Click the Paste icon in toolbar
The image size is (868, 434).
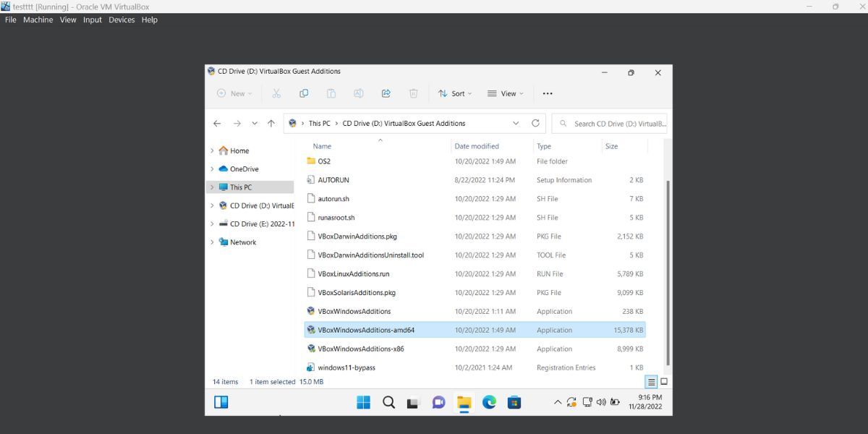point(331,93)
